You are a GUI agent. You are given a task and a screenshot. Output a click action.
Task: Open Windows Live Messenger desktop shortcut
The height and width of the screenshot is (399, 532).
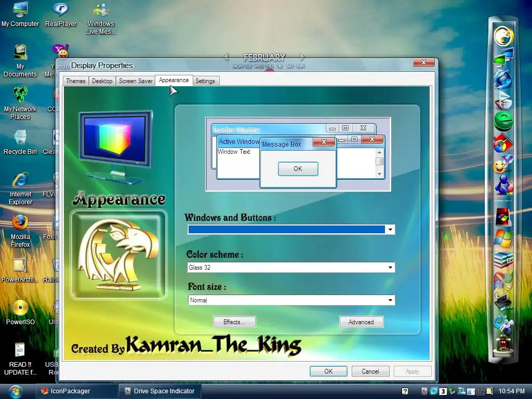[101, 19]
